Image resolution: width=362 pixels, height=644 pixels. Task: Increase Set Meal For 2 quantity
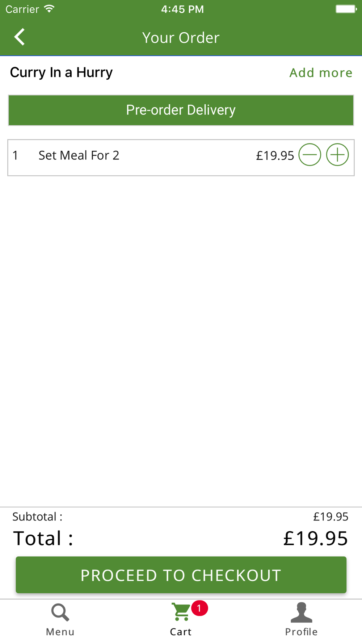click(337, 155)
